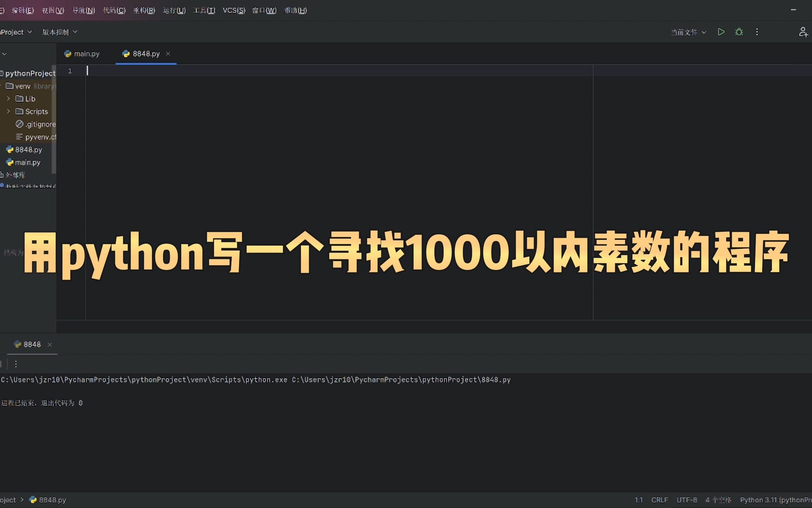Open the 工具(T) menu
This screenshot has width=812, height=508.
coord(204,10)
